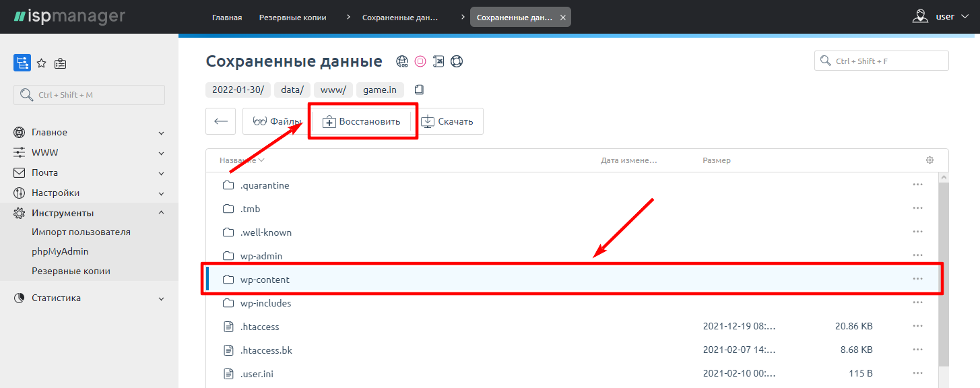Viewport: 980px width, 388px height.
Task: Open three-dot menu for .quarantine row
Action: [x=917, y=185]
